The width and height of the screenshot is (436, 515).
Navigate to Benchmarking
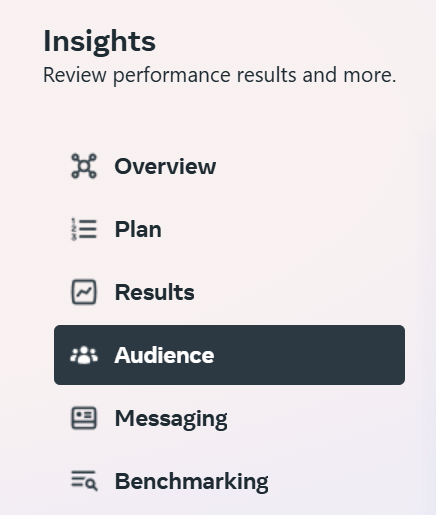click(192, 482)
